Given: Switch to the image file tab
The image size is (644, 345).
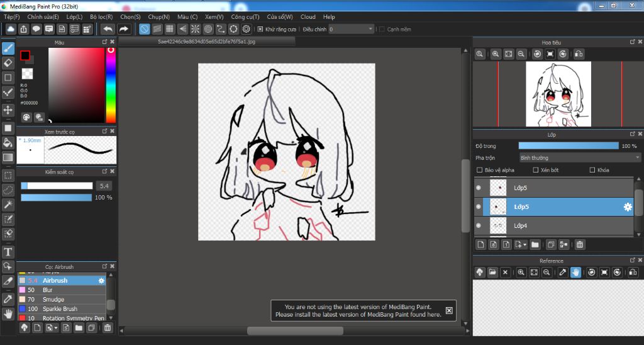Looking at the screenshot, I should click(206, 42).
